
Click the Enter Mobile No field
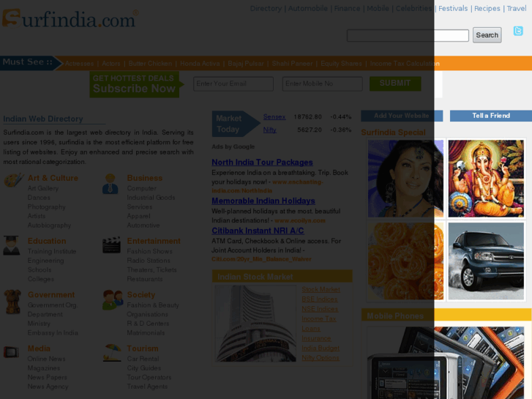click(322, 83)
